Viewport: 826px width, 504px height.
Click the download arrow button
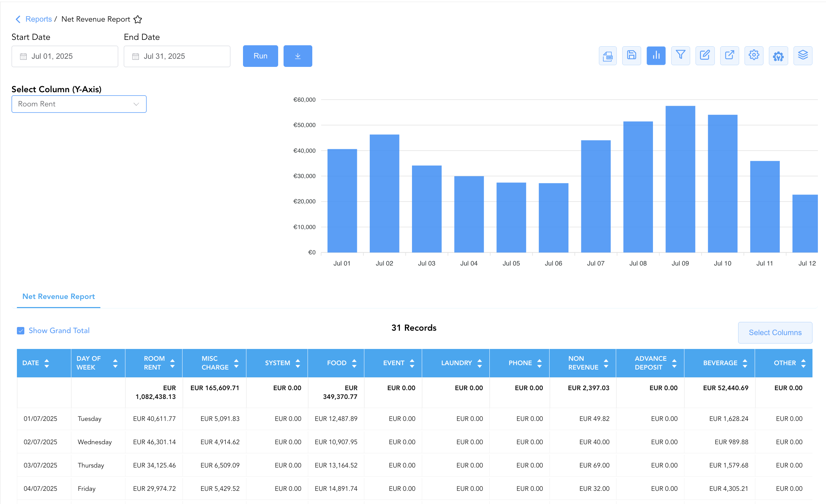pyautogui.click(x=298, y=56)
